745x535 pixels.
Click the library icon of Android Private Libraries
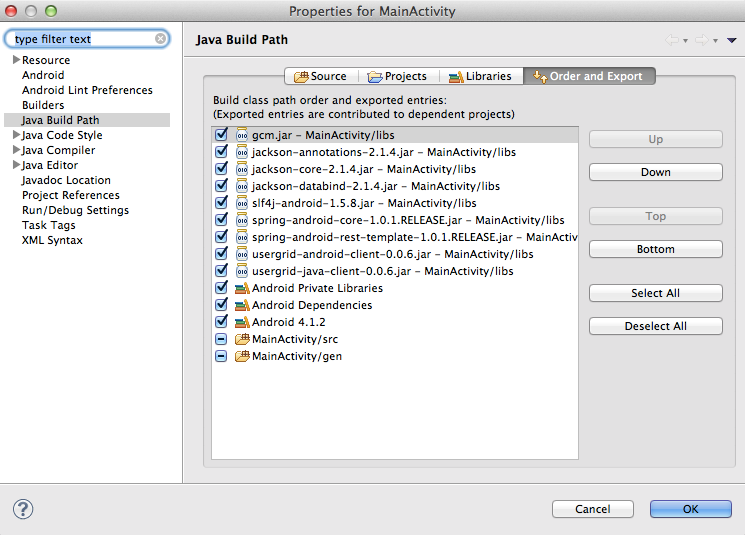point(242,288)
